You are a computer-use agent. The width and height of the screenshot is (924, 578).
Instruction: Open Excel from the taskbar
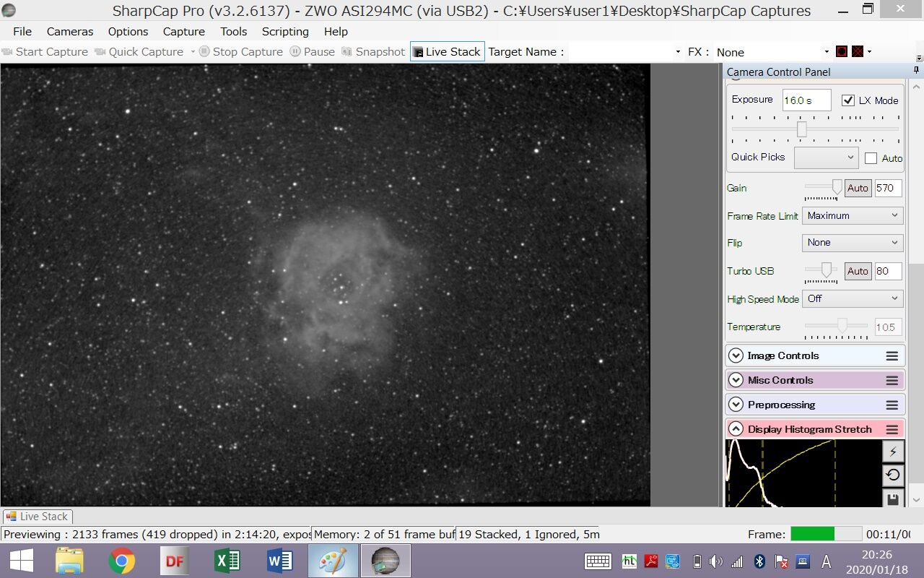click(227, 561)
